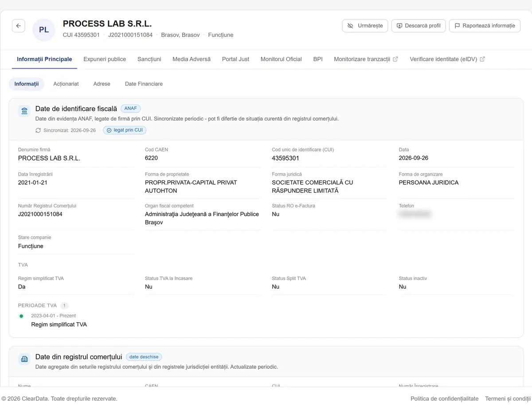Click Urmărește to follow this company
The height and width of the screenshot is (410, 532).
point(365,26)
